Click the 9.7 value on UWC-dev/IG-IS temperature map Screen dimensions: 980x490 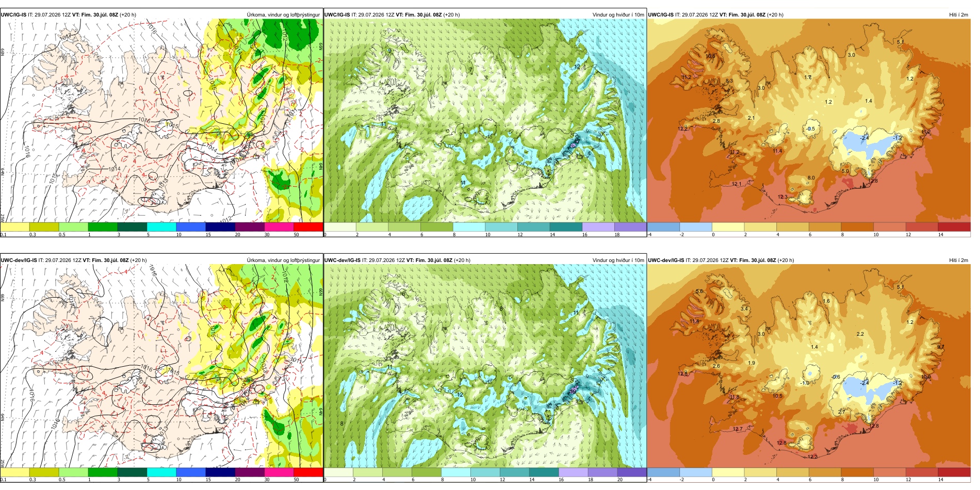point(941,347)
